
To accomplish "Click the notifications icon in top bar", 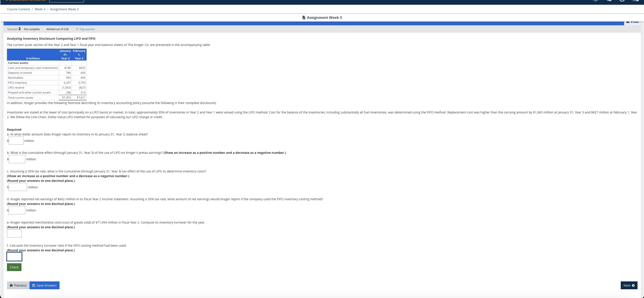I will click(596, 1).
